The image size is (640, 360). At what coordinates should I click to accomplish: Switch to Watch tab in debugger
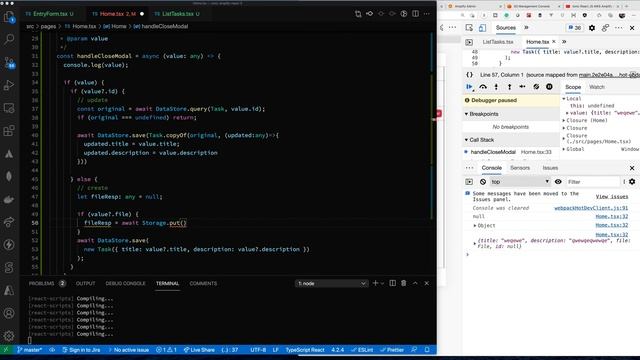click(597, 87)
